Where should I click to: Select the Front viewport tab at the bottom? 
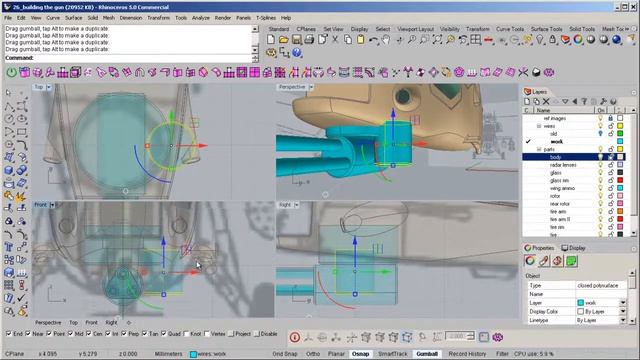[91, 322]
